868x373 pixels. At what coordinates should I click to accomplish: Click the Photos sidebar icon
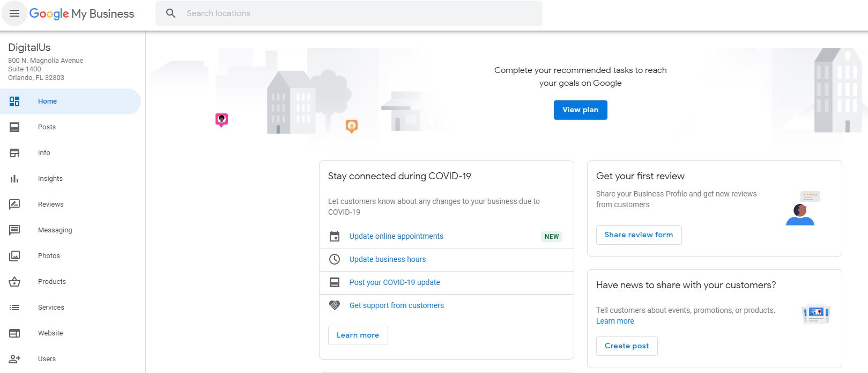point(14,256)
